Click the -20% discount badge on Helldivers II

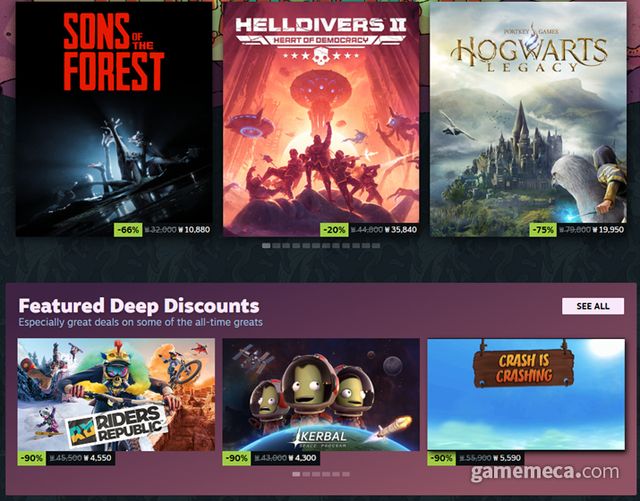click(x=334, y=229)
